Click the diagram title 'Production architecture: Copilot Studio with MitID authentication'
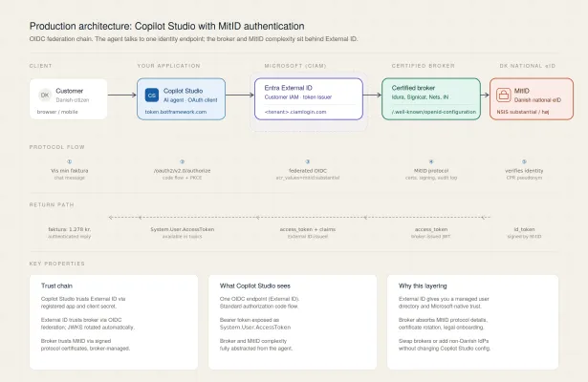Image resolution: width=588 pixels, height=382 pixels. click(x=167, y=26)
